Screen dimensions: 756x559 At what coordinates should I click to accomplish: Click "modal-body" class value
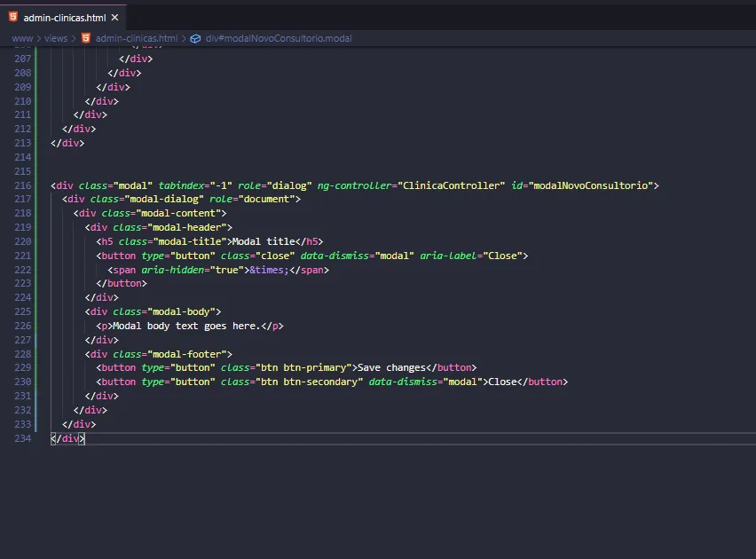[x=181, y=312]
